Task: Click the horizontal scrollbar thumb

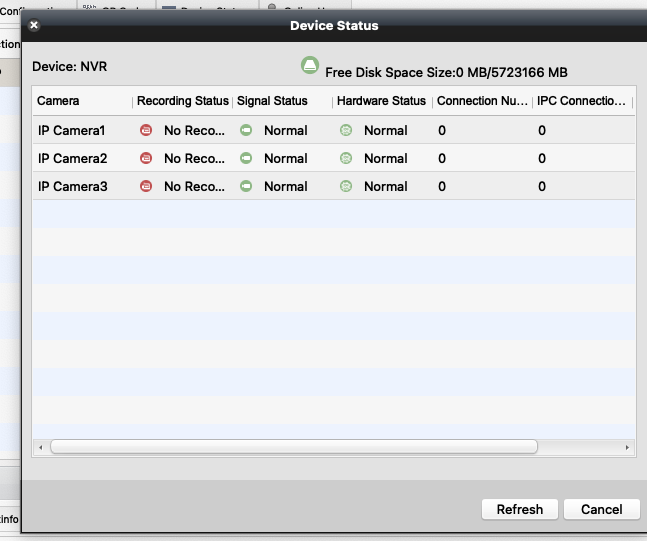Action: tap(294, 447)
